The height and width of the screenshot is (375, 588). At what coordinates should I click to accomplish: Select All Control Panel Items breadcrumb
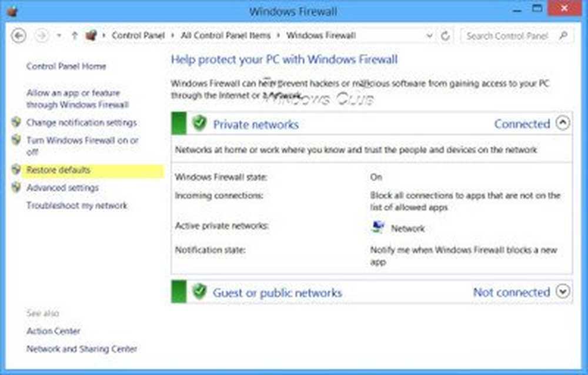pyautogui.click(x=226, y=36)
